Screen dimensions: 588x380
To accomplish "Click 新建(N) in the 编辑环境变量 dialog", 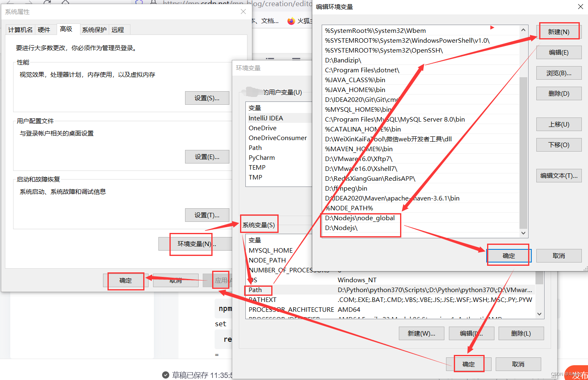I will coord(558,31).
